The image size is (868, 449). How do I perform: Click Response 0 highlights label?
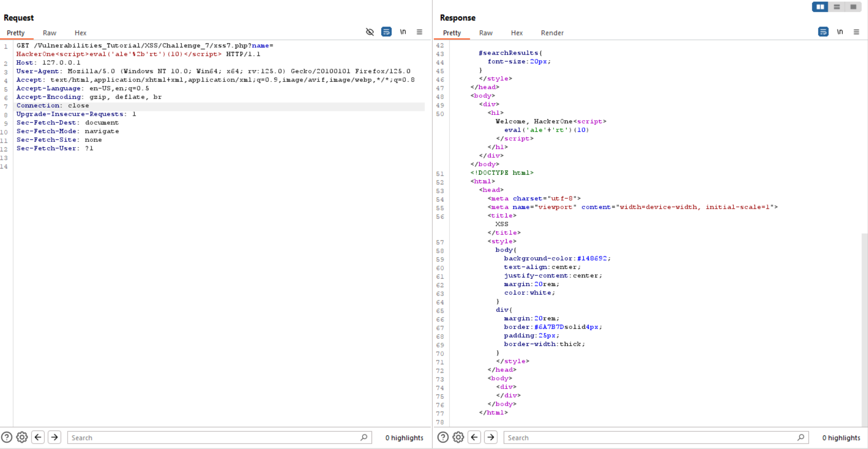tap(841, 438)
